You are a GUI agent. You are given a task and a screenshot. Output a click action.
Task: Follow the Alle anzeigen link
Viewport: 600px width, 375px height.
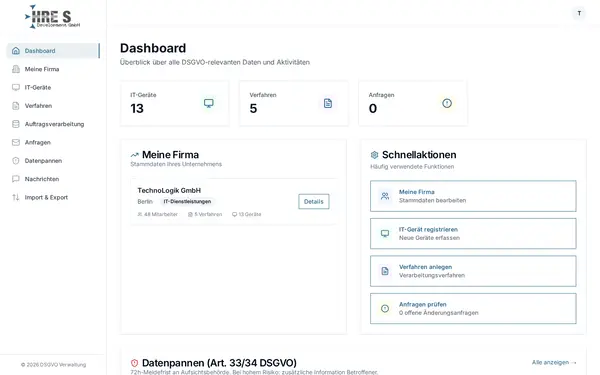coord(554,362)
